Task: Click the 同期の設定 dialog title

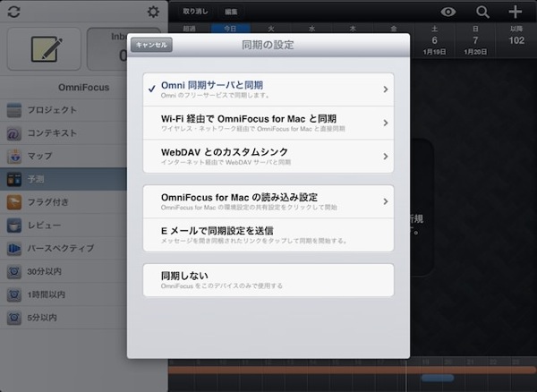Action: click(x=268, y=45)
